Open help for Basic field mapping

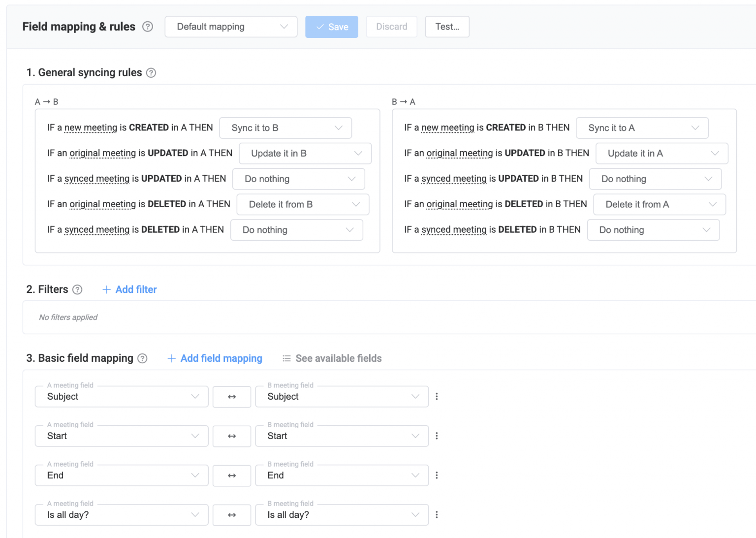tap(142, 358)
